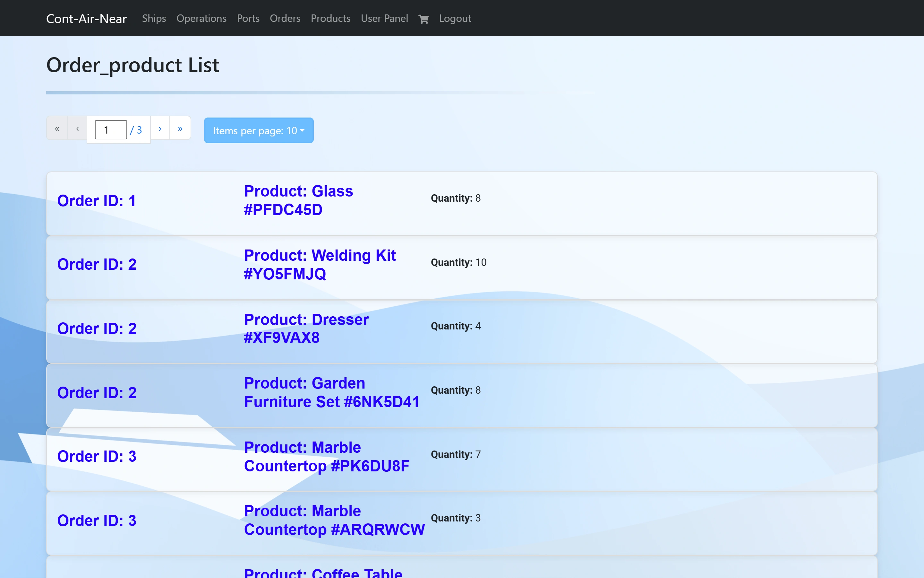Screen dimensions: 924x578
Task: Click the Logout link
Action: [x=455, y=18]
